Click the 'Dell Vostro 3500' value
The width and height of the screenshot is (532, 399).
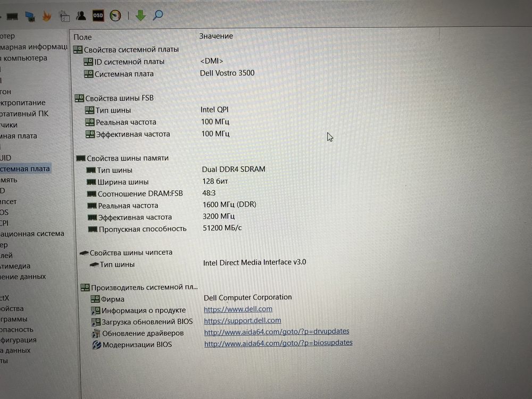tap(227, 73)
